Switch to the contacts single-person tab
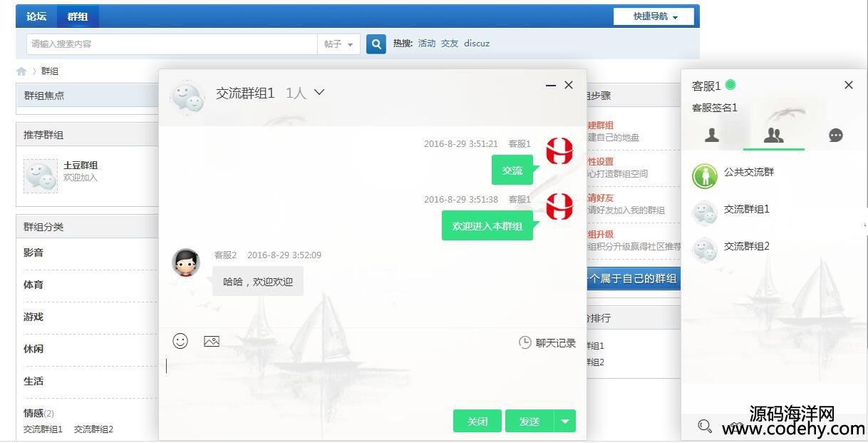 pyautogui.click(x=712, y=136)
